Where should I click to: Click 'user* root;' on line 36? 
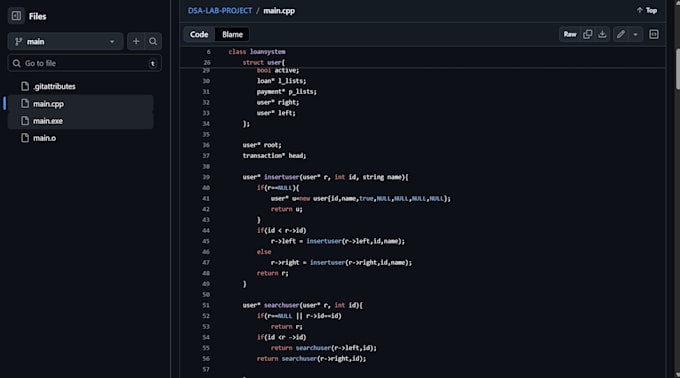262,145
